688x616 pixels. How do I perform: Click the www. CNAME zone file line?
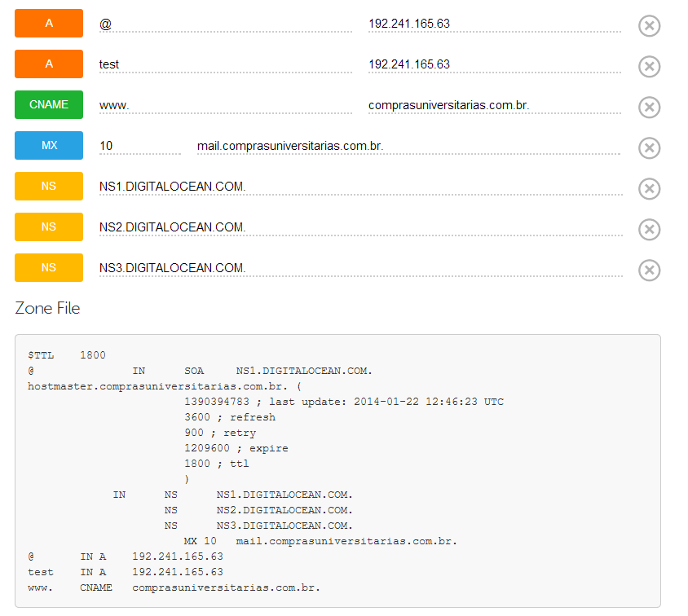[x=174, y=587]
